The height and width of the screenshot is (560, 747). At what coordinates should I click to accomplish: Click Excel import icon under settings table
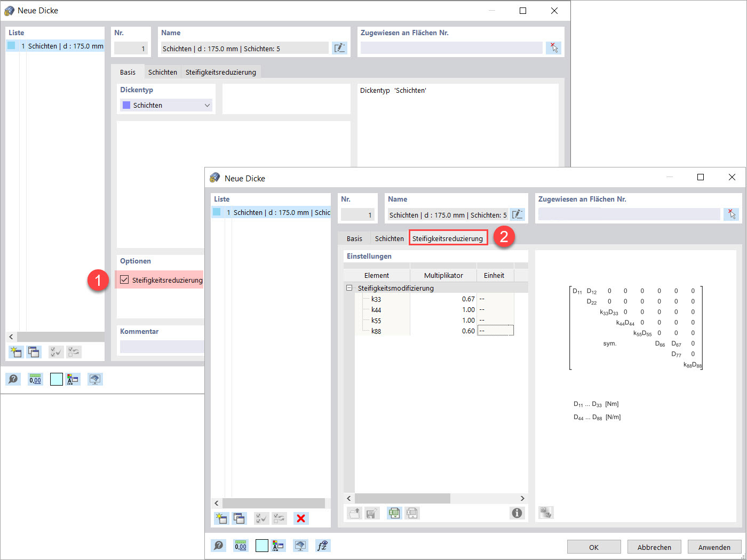pos(412,513)
